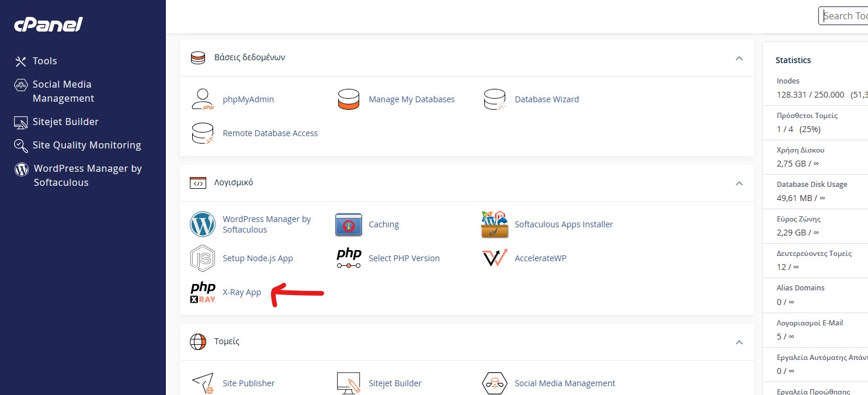This screenshot has height=395, width=868.
Task: Click the Site Quality Monitoring sidebar icon
Action: pos(21,145)
